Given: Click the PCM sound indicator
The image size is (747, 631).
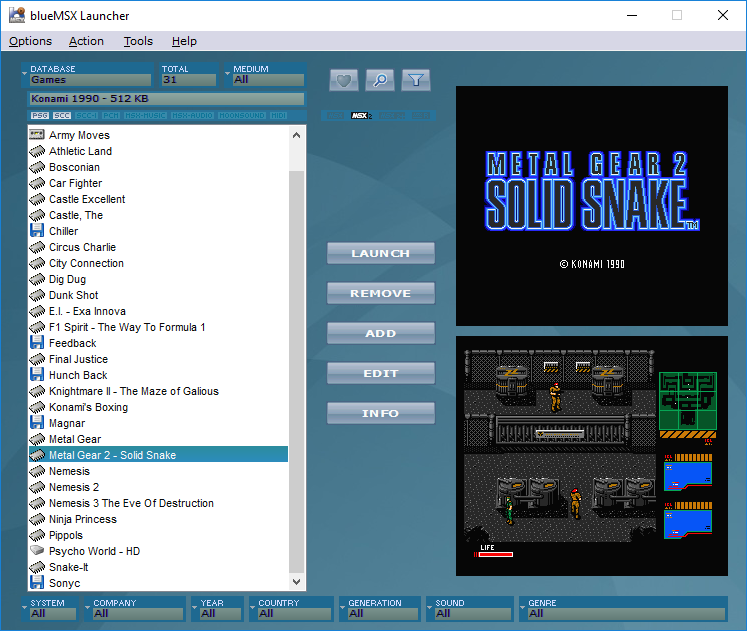Looking at the screenshot, I should (x=111, y=116).
